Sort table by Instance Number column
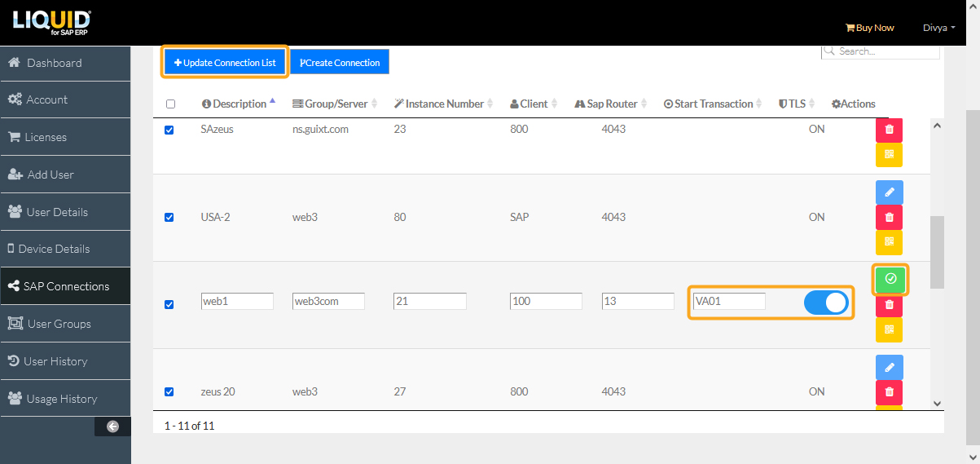 click(x=444, y=104)
